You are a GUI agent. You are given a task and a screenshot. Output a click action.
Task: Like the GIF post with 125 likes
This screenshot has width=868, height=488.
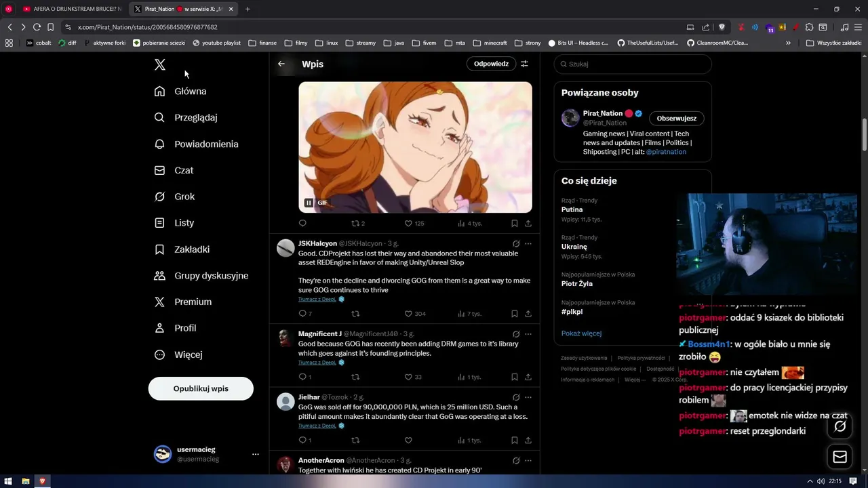[x=414, y=223]
